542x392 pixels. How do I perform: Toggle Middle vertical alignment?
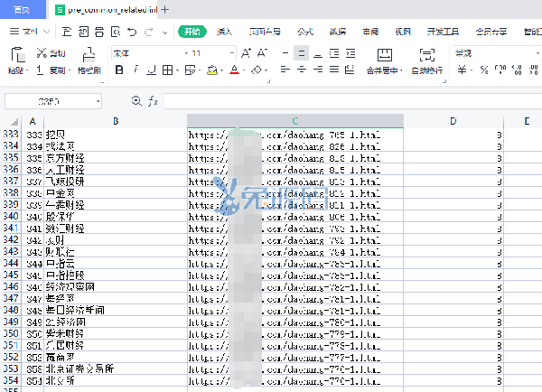pos(302,53)
